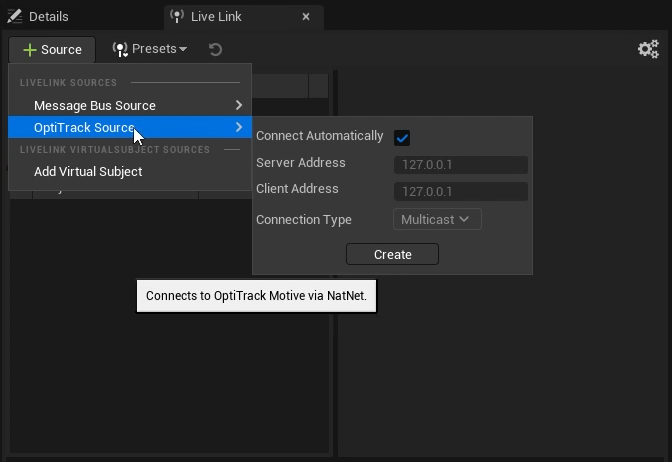
Task: Expand the Message Bus Source submenu arrow
Action: tap(239, 105)
